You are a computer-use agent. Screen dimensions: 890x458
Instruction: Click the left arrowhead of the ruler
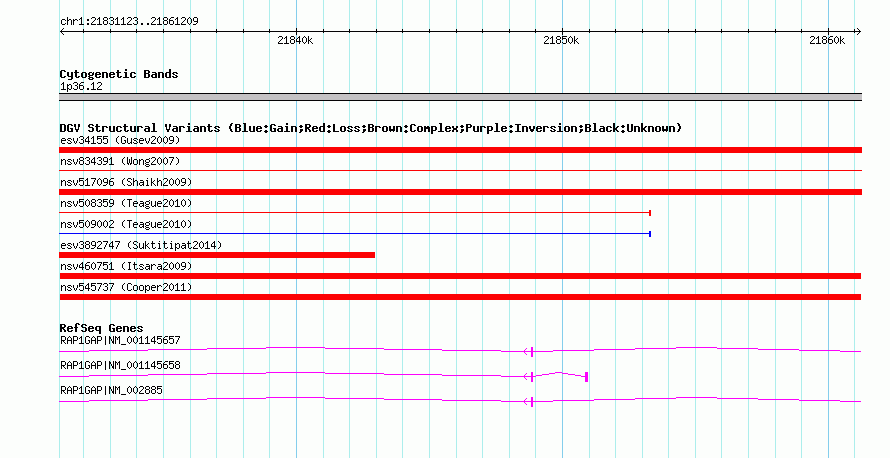62,32
